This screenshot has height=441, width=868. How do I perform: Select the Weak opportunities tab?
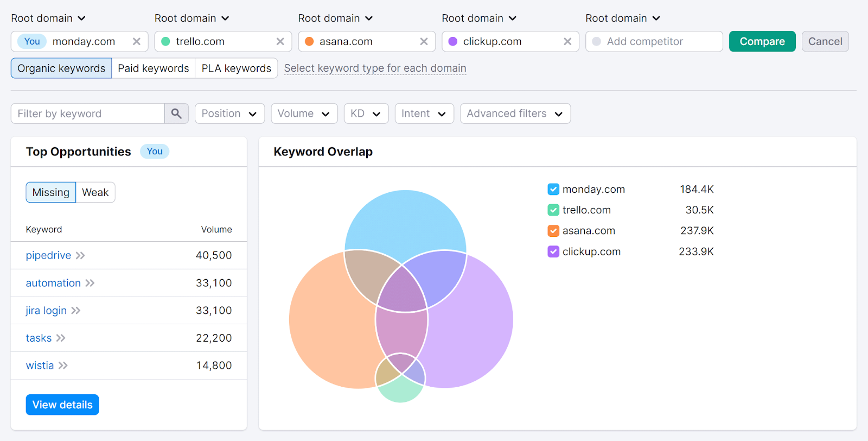coord(95,193)
